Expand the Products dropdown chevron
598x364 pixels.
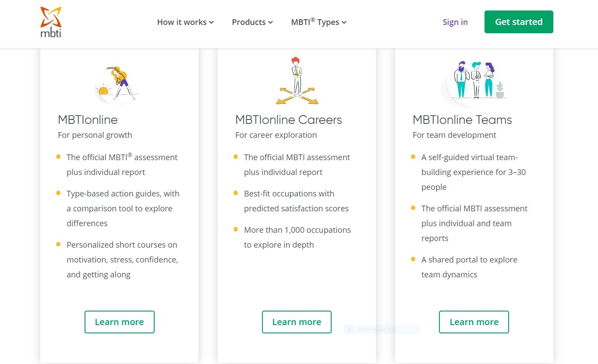click(x=270, y=22)
